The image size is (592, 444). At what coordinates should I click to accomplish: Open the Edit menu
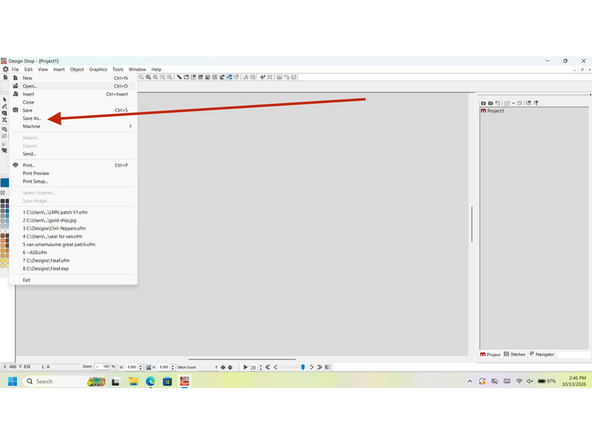[28, 69]
